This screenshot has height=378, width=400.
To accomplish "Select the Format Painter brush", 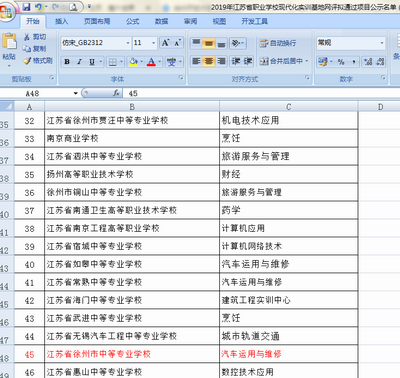I will [27, 61].
